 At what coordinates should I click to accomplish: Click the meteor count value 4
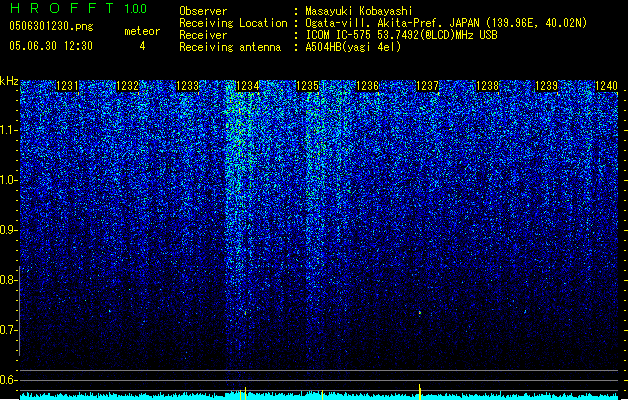(142, 46)
